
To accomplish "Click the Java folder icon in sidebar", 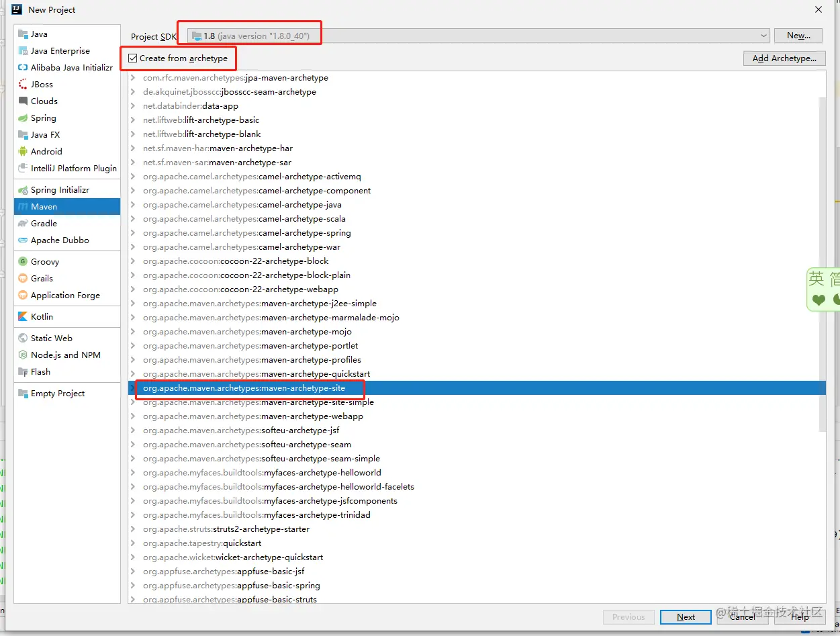I will [23, 34].
